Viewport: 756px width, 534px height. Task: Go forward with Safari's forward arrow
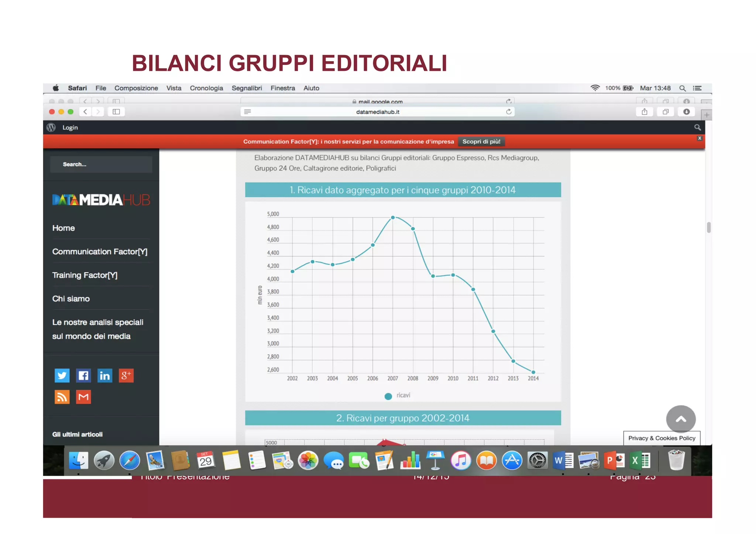[98, 112]
